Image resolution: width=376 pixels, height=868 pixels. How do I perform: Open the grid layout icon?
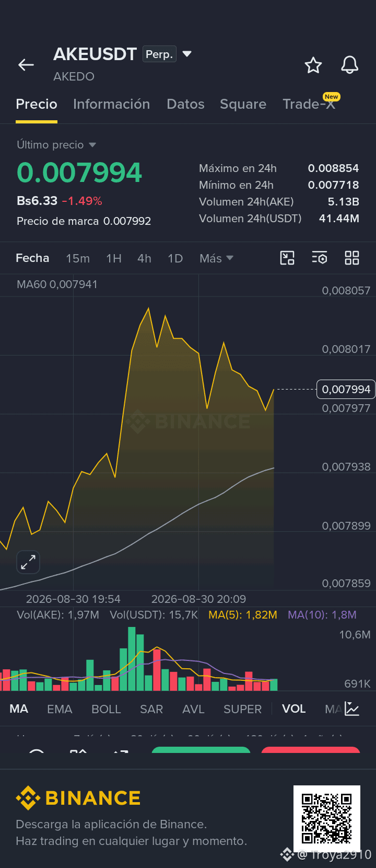(352, 258)
